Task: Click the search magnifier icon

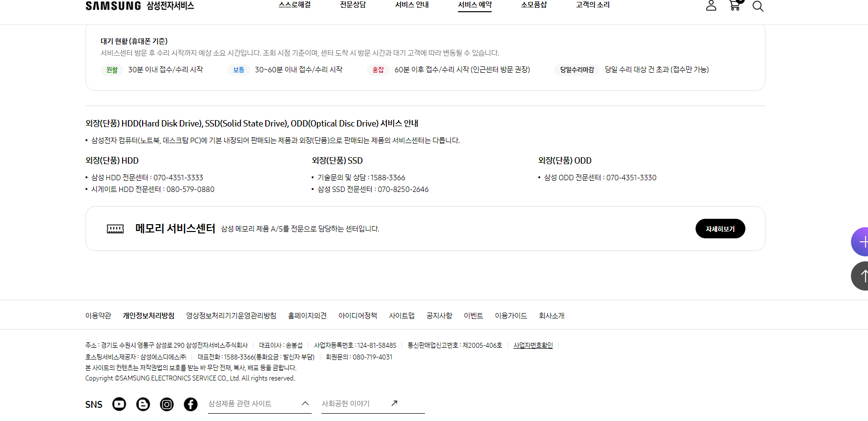Action: click(x=758, y=6)
